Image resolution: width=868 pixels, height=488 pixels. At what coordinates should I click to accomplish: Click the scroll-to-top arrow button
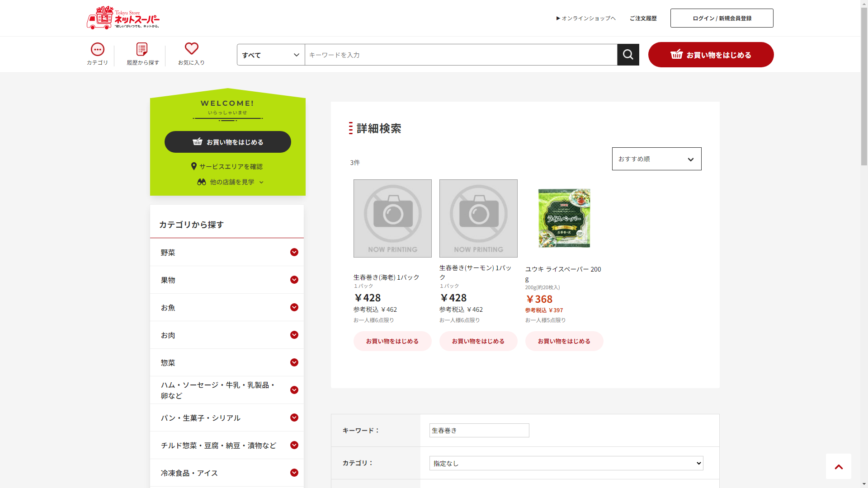(838, 466)
